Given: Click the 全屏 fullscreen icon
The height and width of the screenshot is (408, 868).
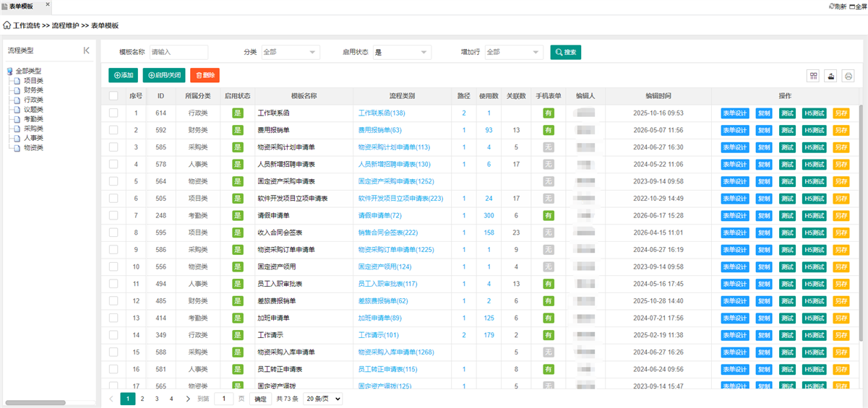Looking at the screenshot, I should (852, 6).
